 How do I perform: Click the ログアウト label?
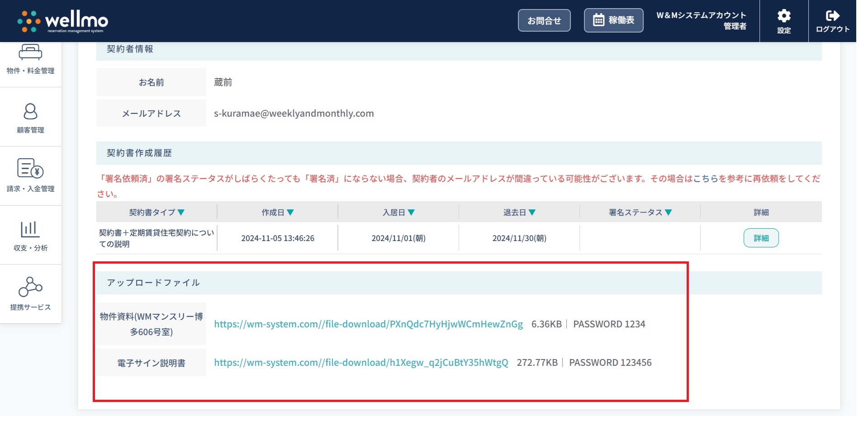pyautogui.click(x=833, y=29)
